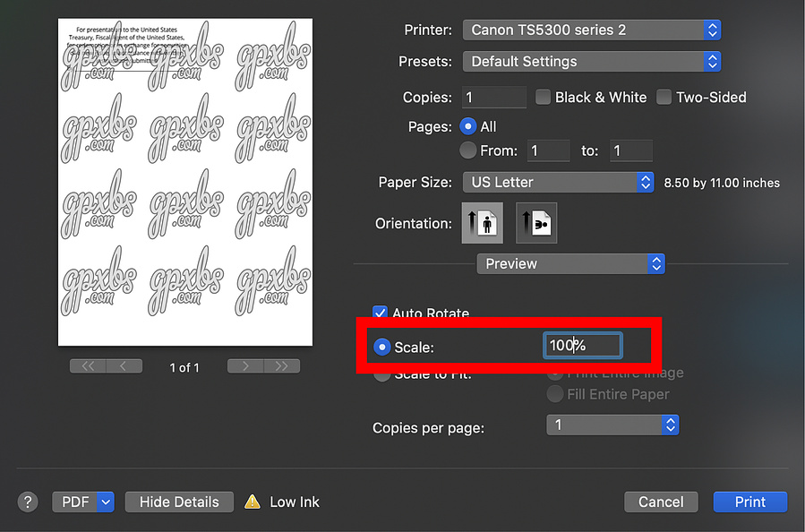
Task: Click the PDF button
Action: (75, 502)
